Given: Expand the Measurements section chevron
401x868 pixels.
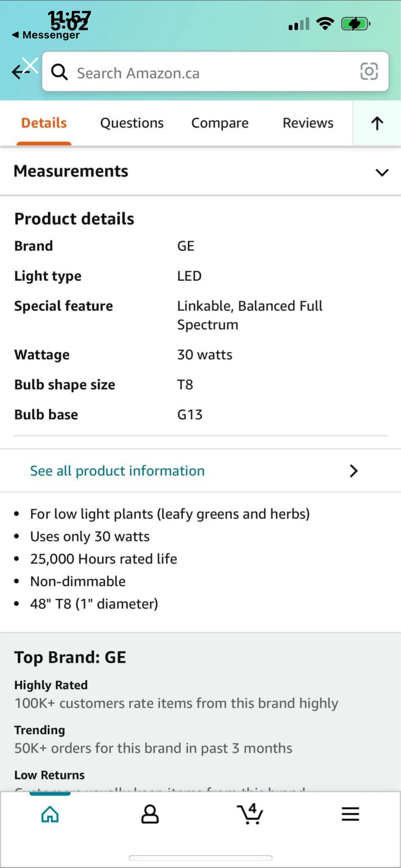Looking at the screenshot, I should point(382,172).
